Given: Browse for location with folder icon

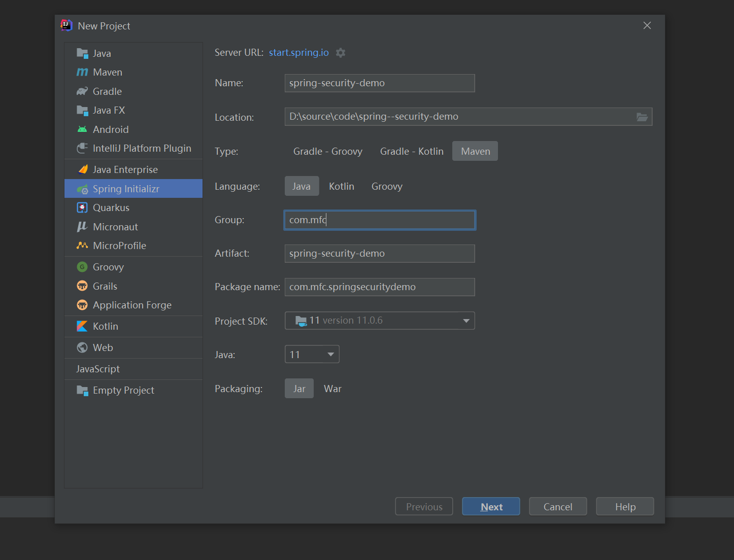Looking at the screenshot, I should pyautogui.click(x=642, y=117).
